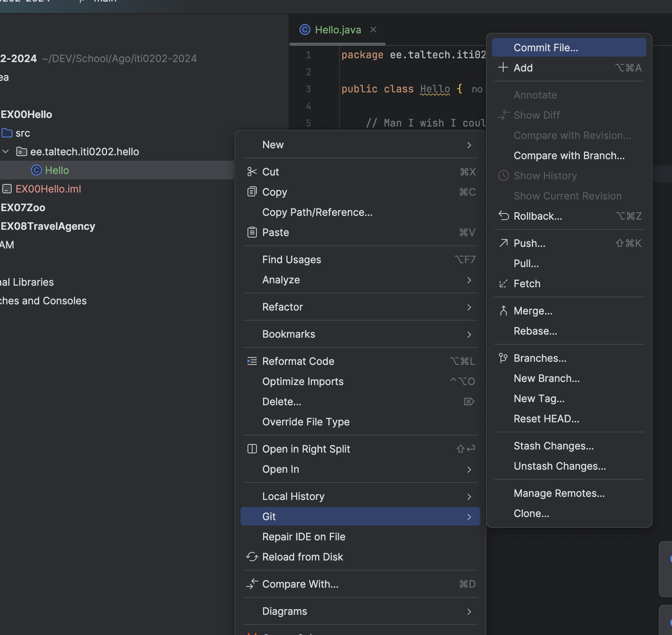Image resolution: width=672 pixels, height=635 pixels.
Task: Click the Reload from Disk icon
Action: click(x=252, y=557)
